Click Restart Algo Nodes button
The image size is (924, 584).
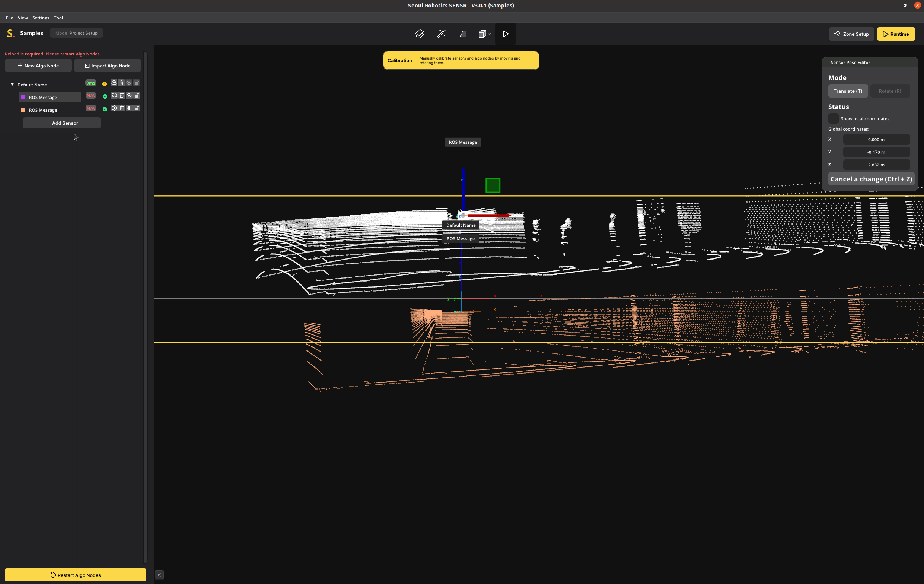click(76, 575)
